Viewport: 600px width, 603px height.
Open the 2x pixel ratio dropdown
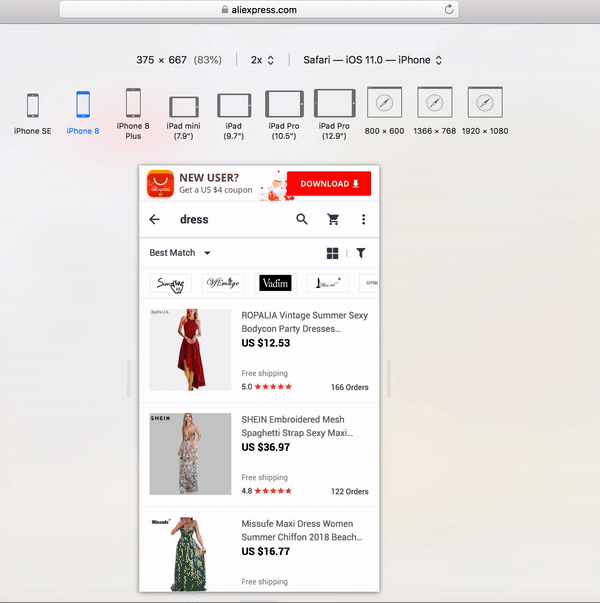point(262,60)
